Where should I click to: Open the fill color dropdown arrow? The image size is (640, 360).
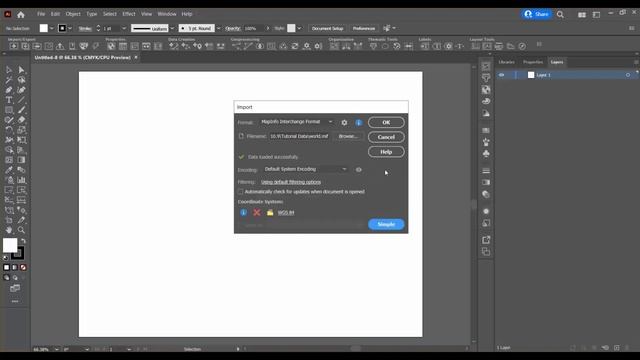pyautogui.click(x=51, y=29)
